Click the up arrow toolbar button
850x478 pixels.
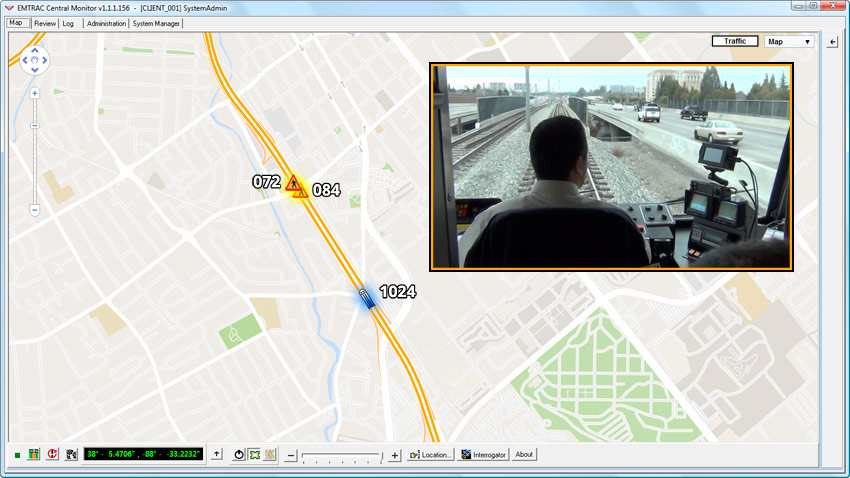217,454
